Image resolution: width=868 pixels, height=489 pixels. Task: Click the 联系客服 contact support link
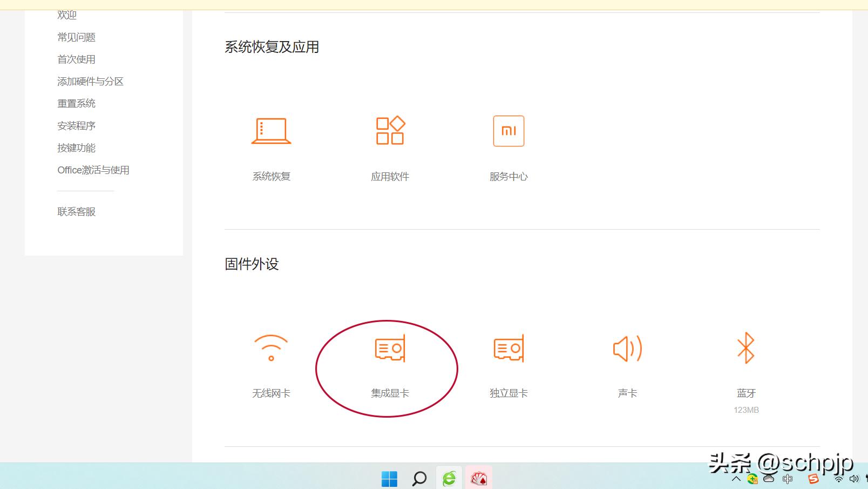pyautogui.click(x=76, y=211)
